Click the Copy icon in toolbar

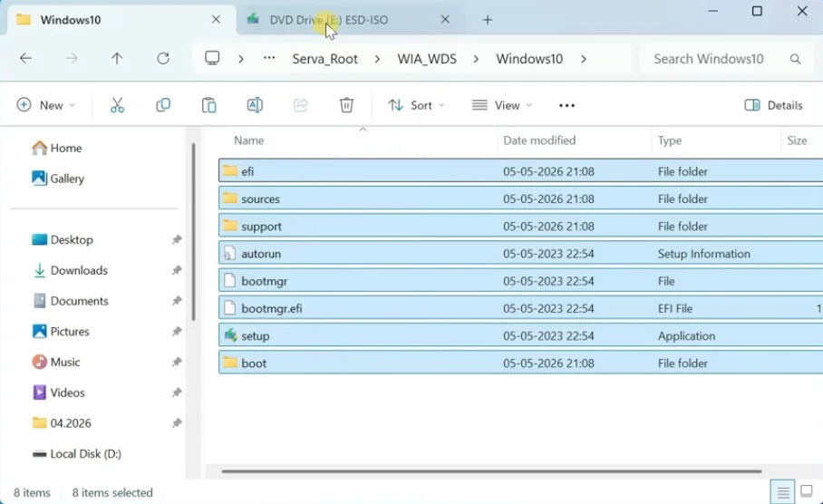pos(163,105)
